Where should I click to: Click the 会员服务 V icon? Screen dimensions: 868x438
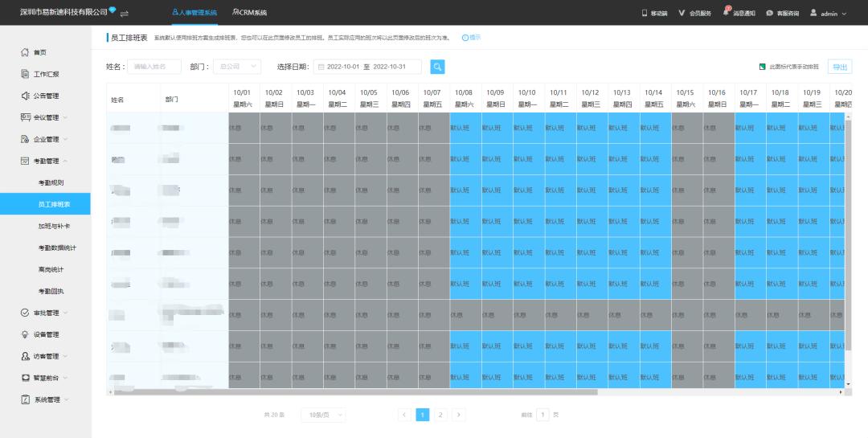coord(682,13)
